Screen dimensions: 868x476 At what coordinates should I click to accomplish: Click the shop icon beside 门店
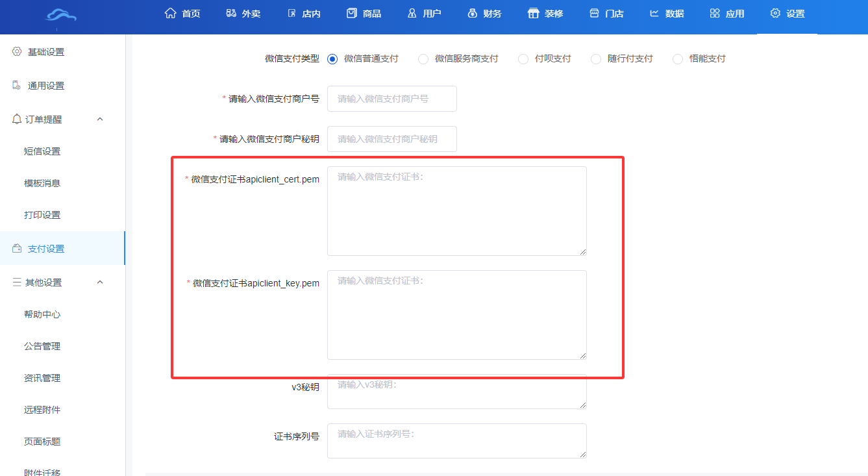click(594, 13)
